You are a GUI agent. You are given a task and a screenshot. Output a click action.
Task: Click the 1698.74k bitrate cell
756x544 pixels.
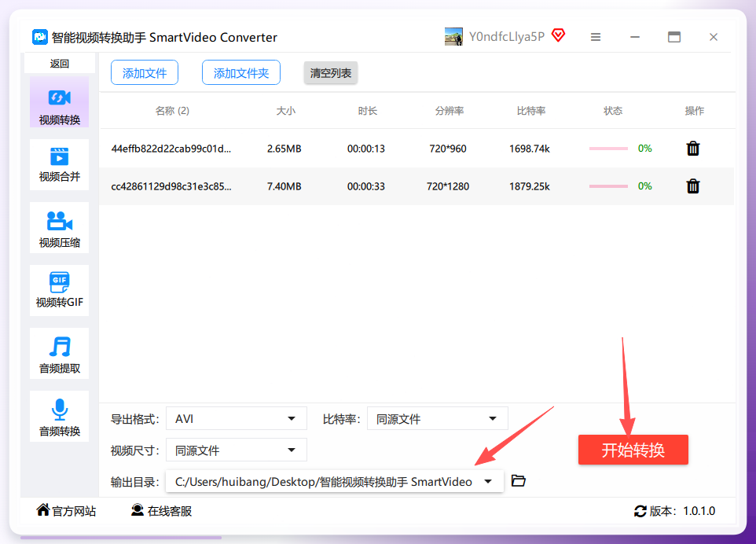pos(530,149)
